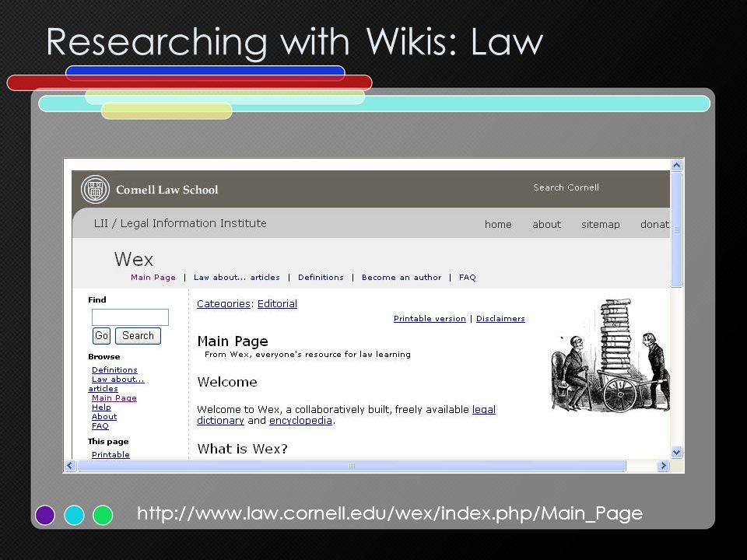Click the 'What is Wex?' heading
This screenshot has width=747, height=560.
pyautogui.click(x=243, y=449)
